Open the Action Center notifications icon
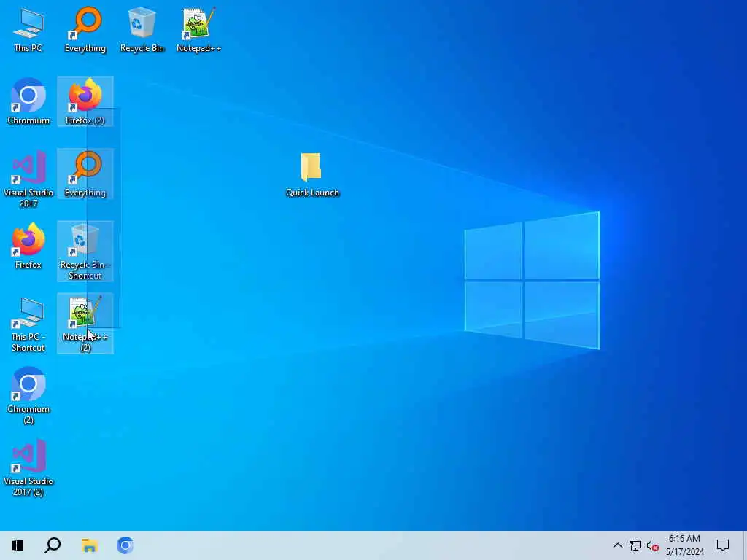 coord(723,545)
